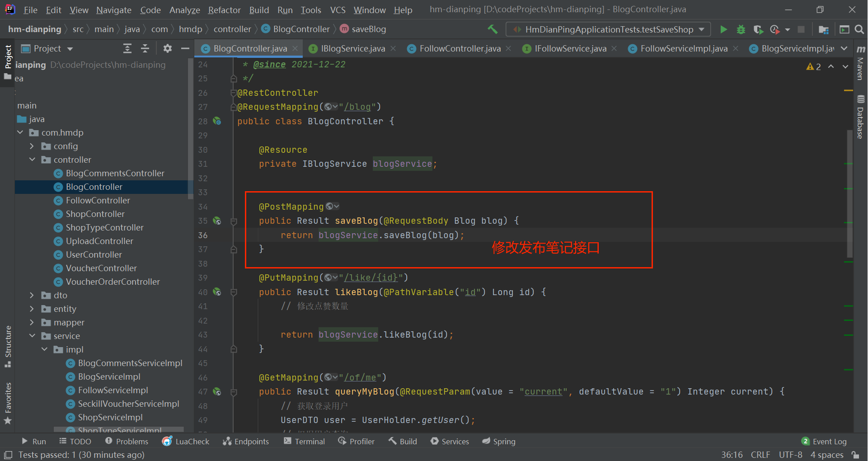Click gutter bean icon on line 28
Image resolution: width=868 pixels, height=461 pixels.
click(217, 121)
